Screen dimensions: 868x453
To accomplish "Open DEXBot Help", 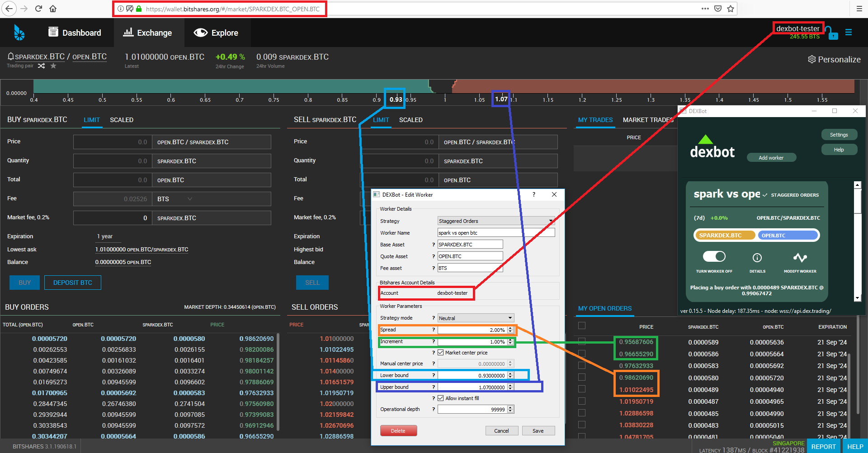I will coord(839,150).
